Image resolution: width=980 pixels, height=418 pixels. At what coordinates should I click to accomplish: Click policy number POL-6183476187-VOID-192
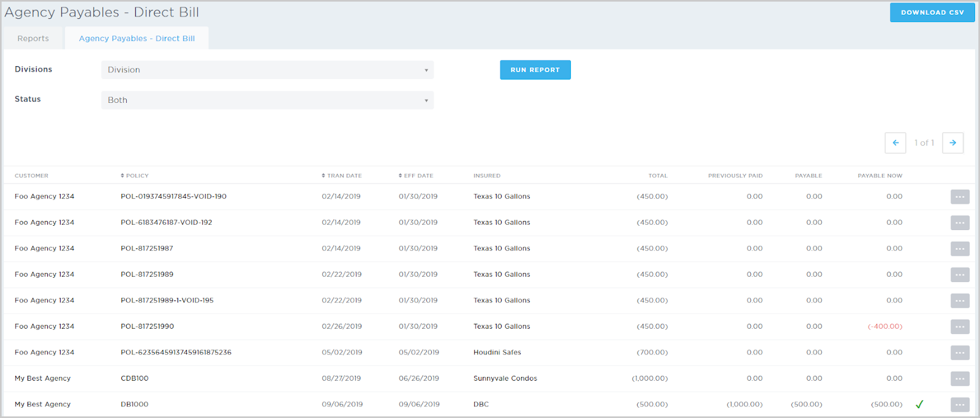[x=166, y=223]
